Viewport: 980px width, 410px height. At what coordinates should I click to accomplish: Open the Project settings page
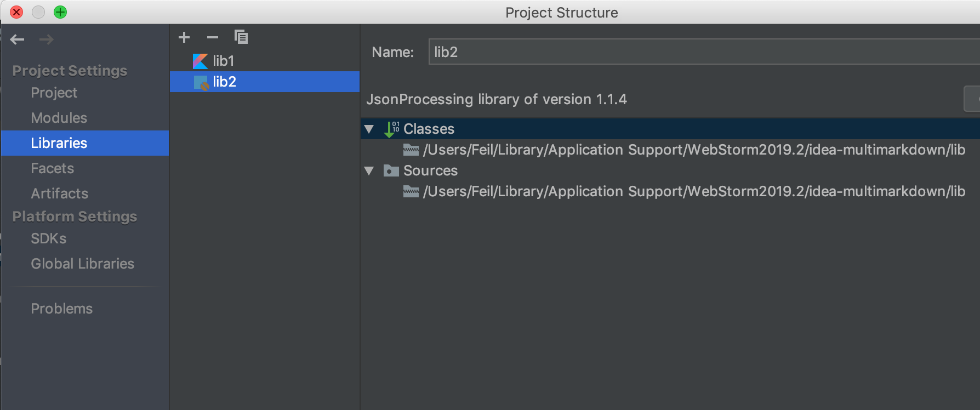(54, 93)
